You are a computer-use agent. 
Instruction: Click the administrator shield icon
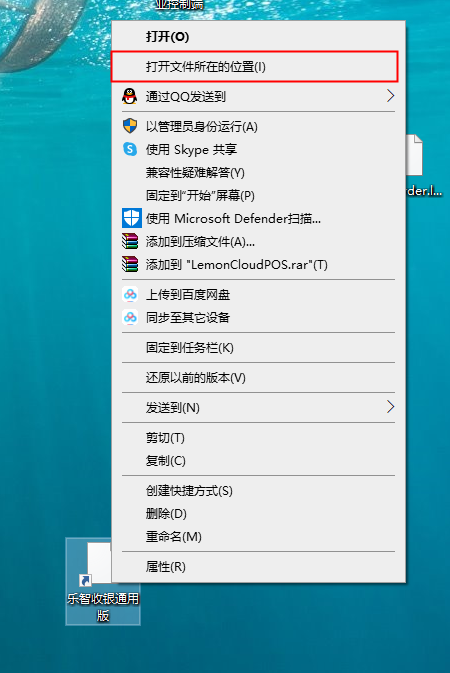click(x=130, y=126)
